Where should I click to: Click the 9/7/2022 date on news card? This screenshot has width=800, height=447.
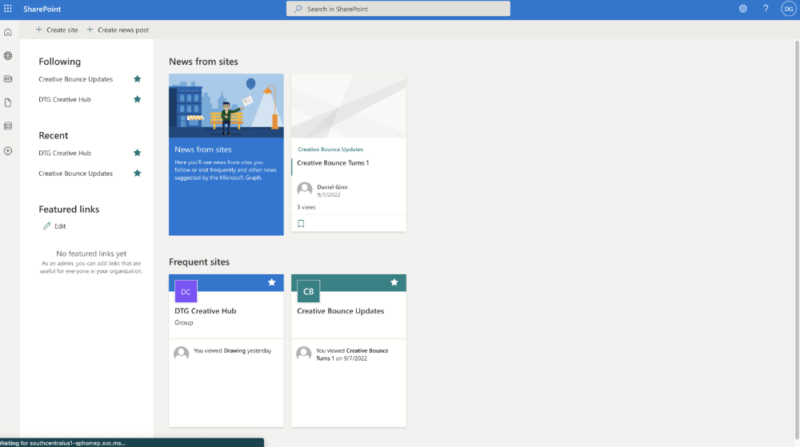pos(329,195)
